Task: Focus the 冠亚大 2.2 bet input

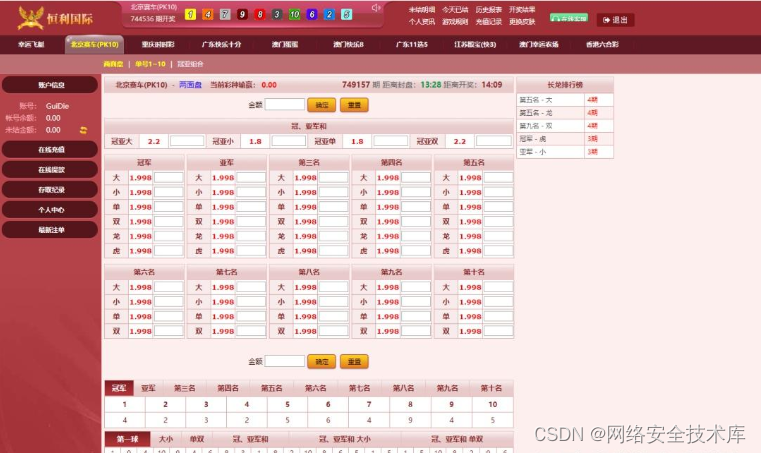Action: coord(187,141)
